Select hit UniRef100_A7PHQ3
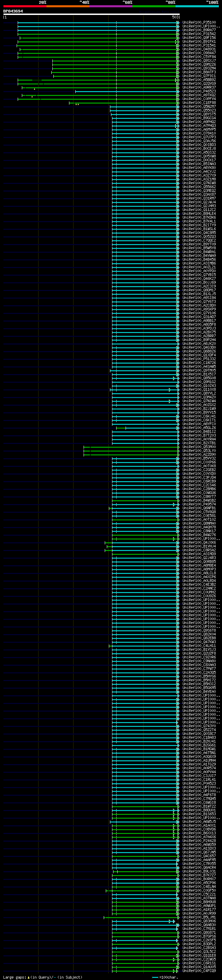 tap(199, 125)
